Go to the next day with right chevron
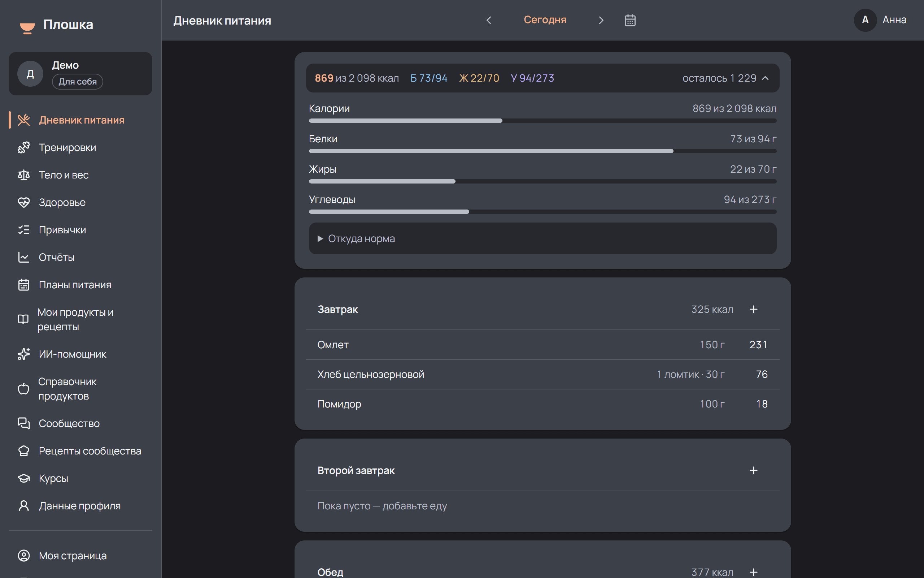This screenshot has height=578, width=924. (601, 20)
